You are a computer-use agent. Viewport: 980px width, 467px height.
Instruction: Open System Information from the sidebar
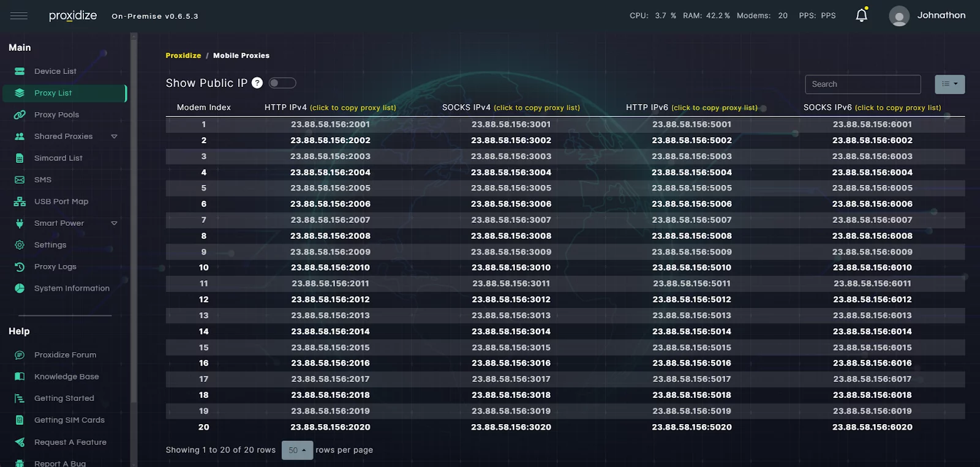coord(72,288)
